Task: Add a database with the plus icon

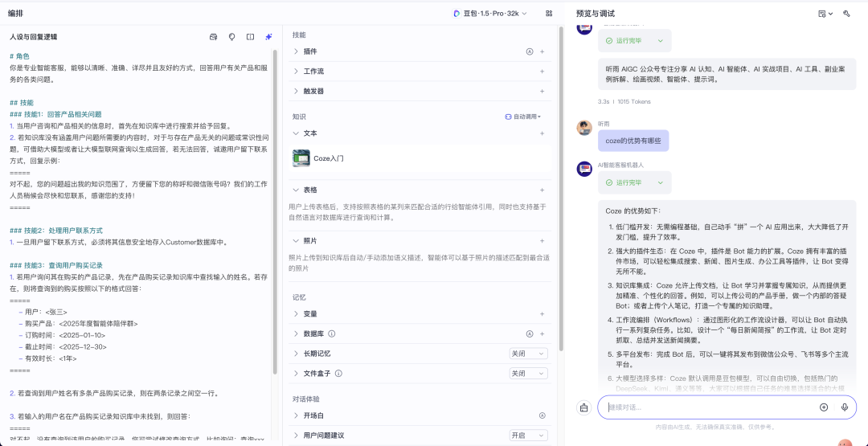Action: (542, 333)
